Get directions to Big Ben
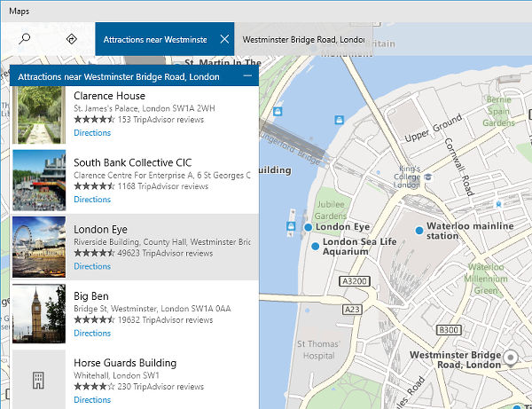 pyautogui.click(x=92, y=333)
